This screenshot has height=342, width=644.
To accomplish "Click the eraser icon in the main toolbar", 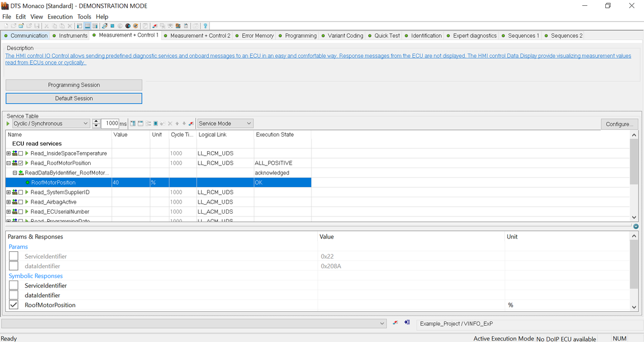I will [x=154, y=26].
